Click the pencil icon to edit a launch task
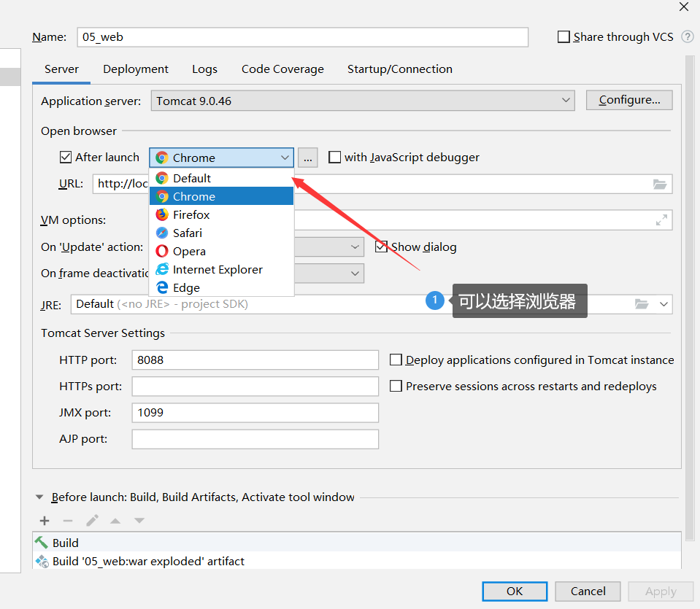 tap(91, 520)
